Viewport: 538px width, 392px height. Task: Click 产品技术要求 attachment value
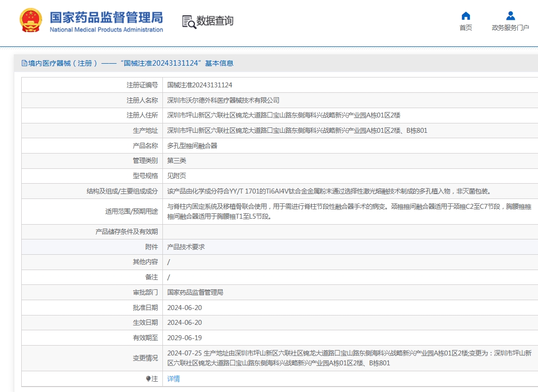[x=186, y=247]
